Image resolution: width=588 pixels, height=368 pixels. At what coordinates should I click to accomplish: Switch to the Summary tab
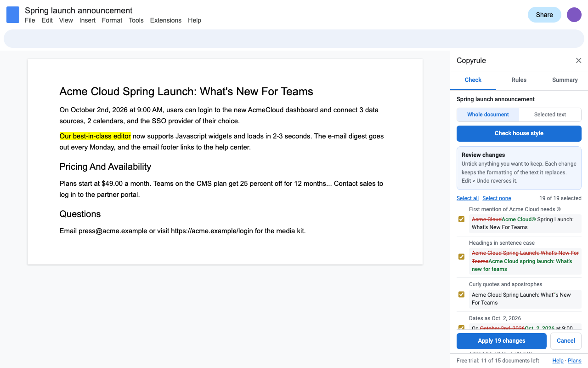pos(565,80)
